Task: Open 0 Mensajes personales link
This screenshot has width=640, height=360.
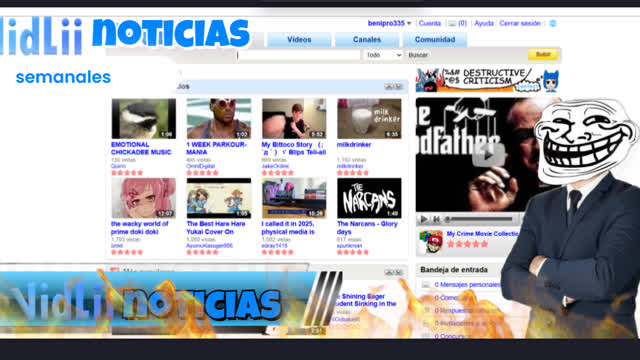Action: (467, 284)
